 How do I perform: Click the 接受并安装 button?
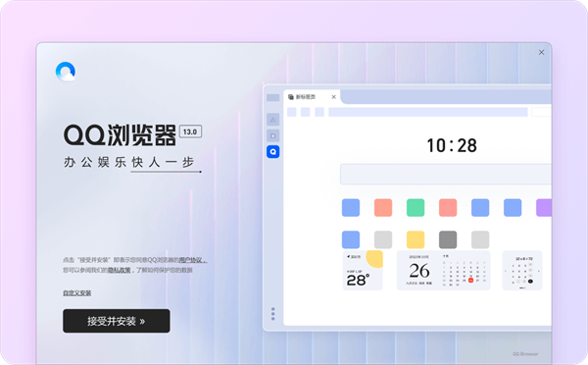click(117, 321)
